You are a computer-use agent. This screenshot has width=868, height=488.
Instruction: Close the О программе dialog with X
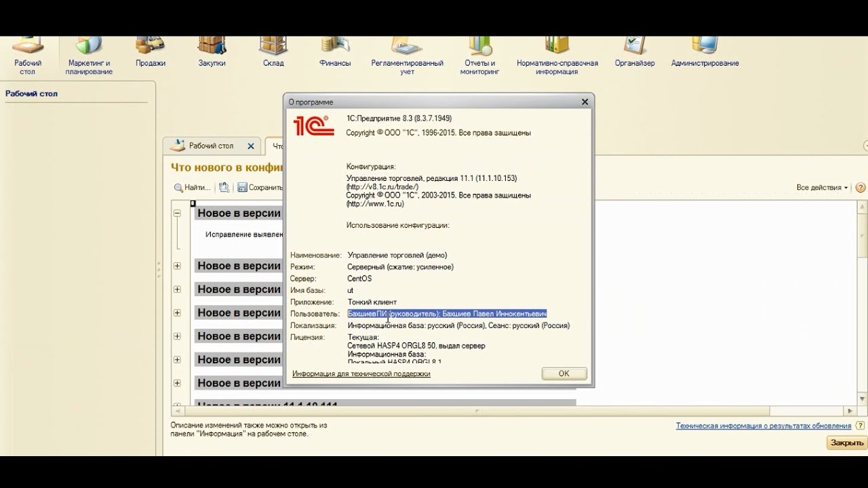[x=585, y=102]
